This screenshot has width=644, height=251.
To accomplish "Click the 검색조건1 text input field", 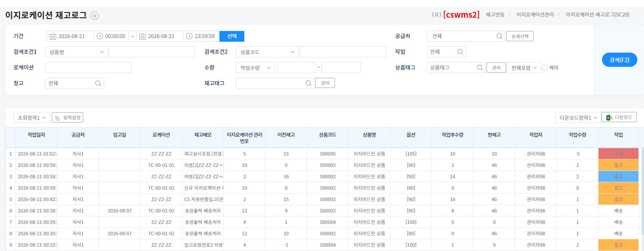I will 152,52.
